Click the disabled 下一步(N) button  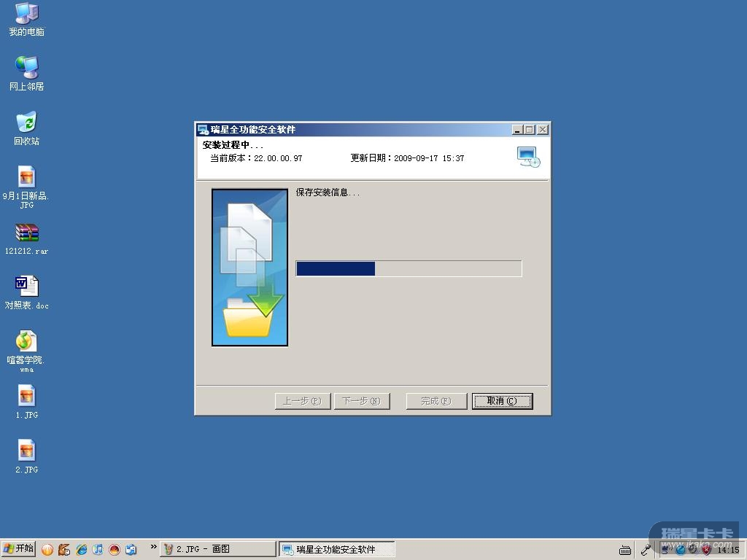tap(362, 401)
